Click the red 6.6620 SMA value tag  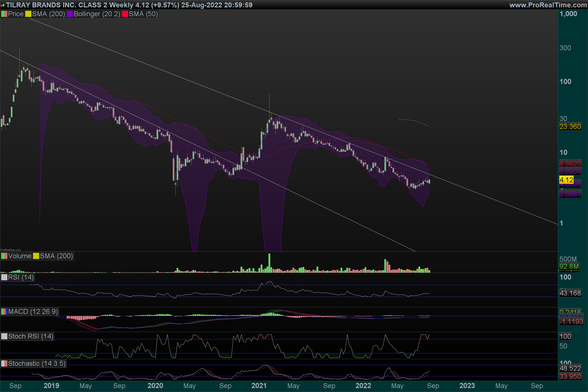tap(570, 164)
